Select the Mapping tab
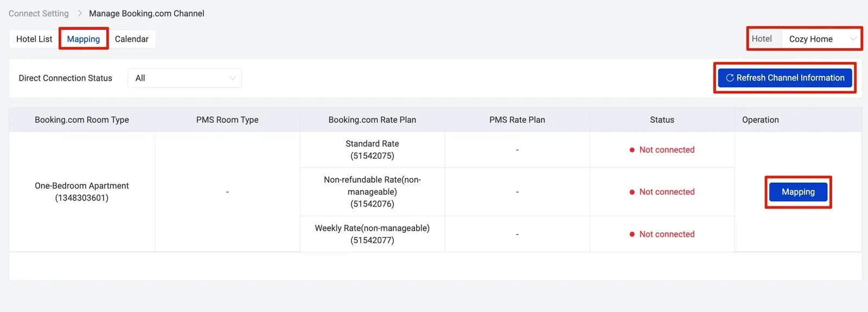 tap(83, 38)
